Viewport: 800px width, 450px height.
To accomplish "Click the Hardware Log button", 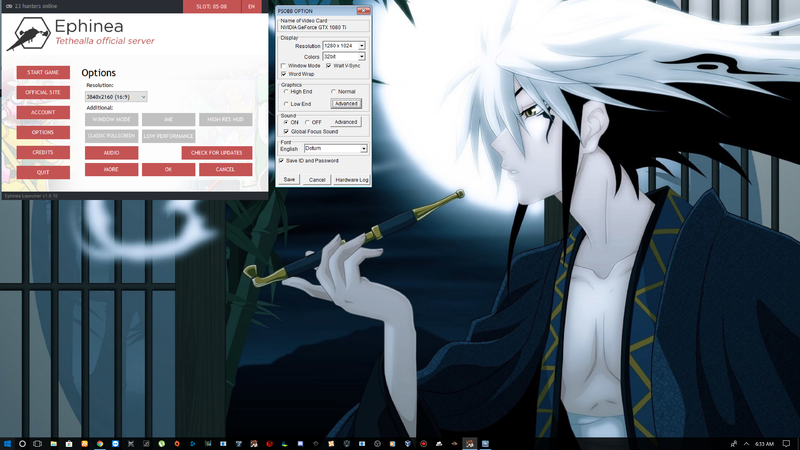I will [x=352, y=179].
